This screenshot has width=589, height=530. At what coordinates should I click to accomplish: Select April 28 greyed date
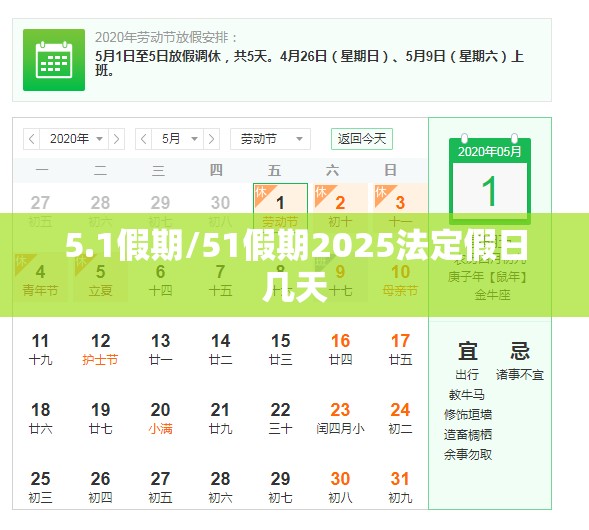coord(100,210)
